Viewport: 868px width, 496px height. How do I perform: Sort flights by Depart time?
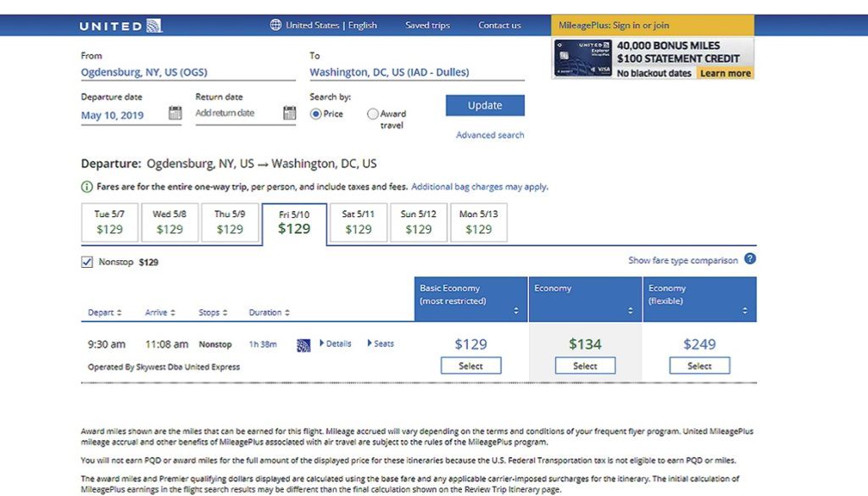click(x=104, y=312)
